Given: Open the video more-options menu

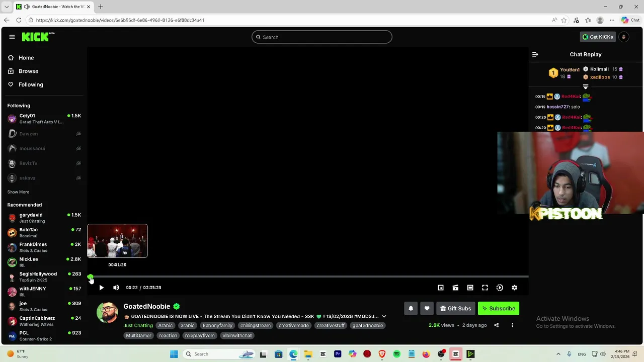Looking at the screenshot, I should 512,325.
